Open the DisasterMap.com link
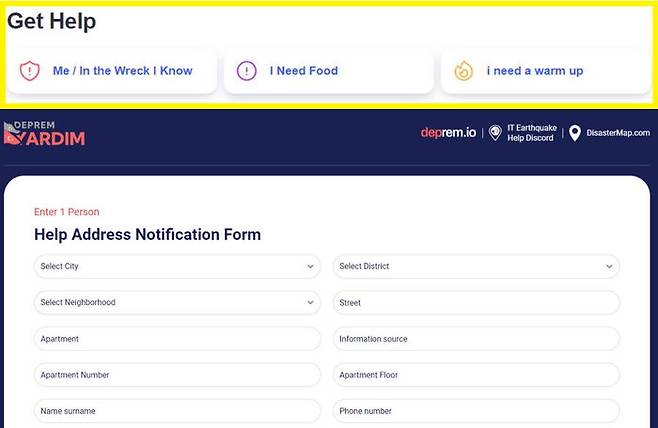 (x=618, y=133)
